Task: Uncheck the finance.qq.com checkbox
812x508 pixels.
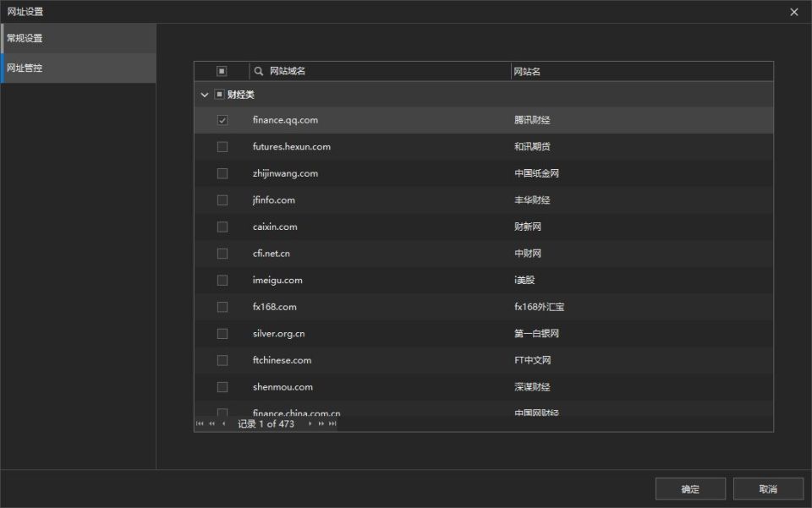Action: pos(222,120)
